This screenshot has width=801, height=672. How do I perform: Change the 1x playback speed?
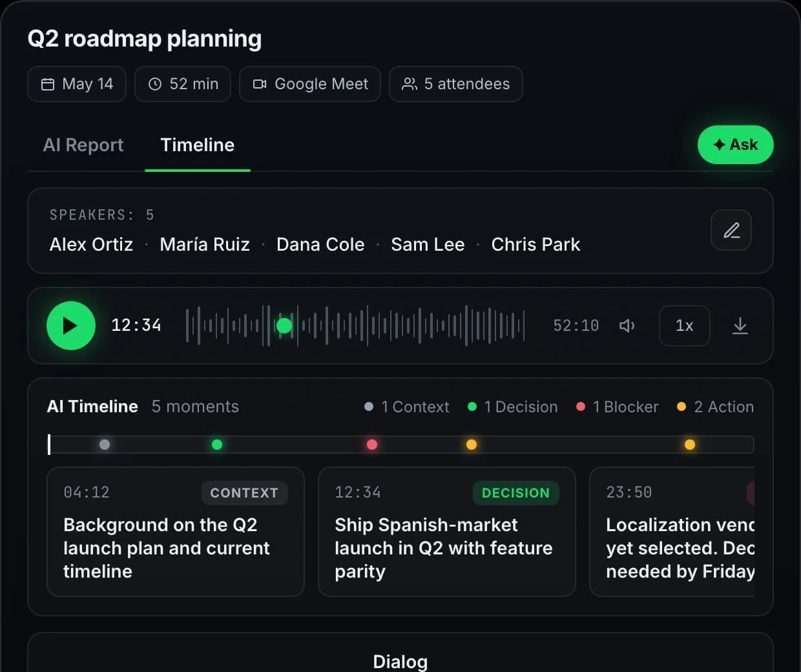tap(685, 326)
